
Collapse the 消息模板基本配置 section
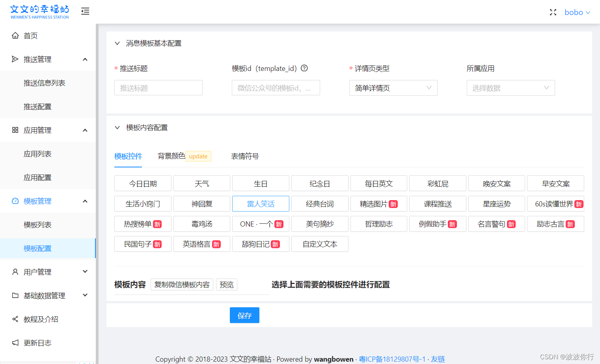[117, 43]
